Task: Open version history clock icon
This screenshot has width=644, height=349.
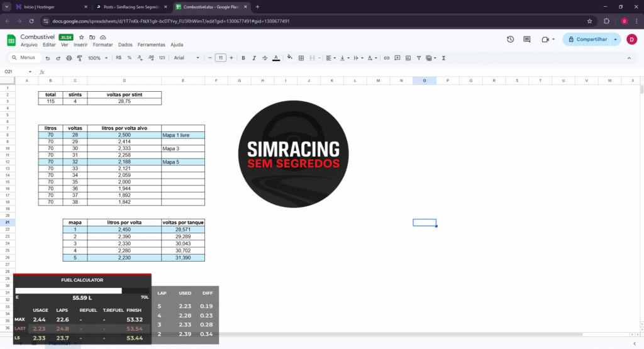Action: [x=510, y=39]
